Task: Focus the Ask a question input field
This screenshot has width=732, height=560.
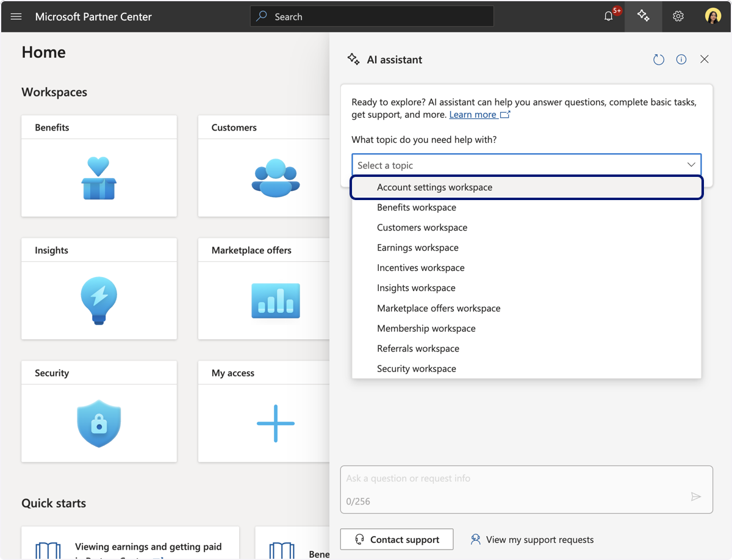Action: (526, 489)
